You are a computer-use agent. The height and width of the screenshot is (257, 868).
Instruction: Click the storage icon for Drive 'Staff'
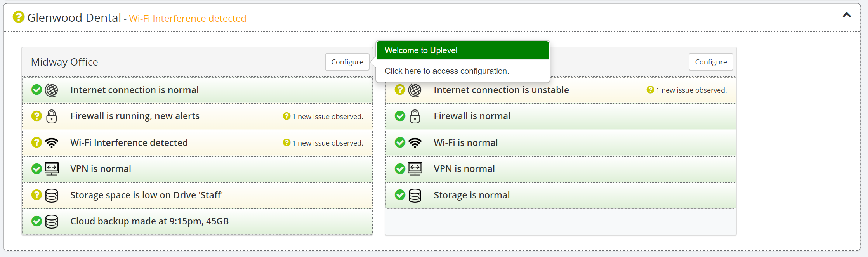coord(52,195)
